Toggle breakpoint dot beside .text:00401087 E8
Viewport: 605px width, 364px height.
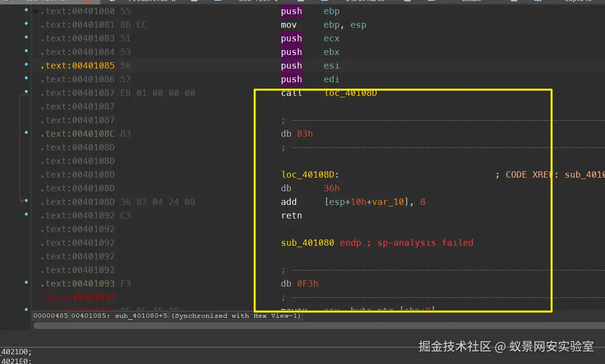[26, 91]
